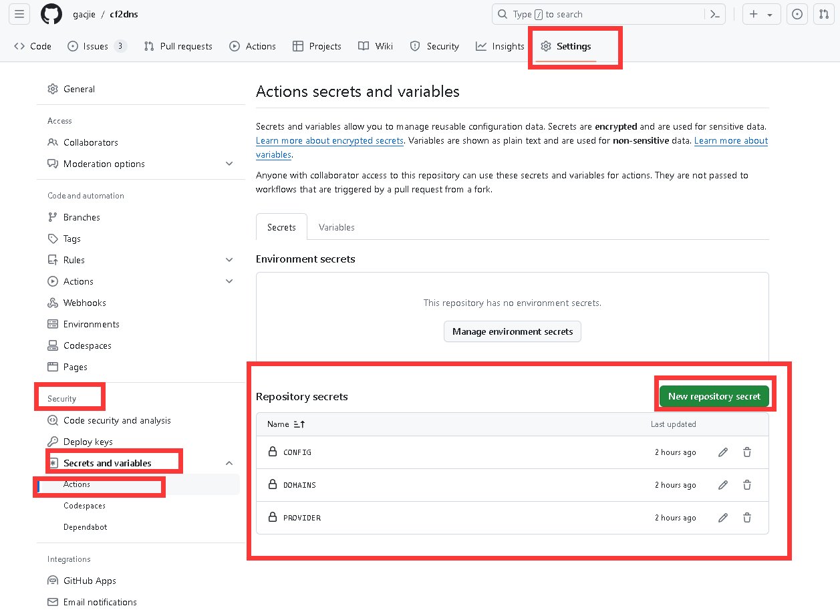Open the issues inbox icon in header
Screen dimensions: 840x616
pos(797,14)
